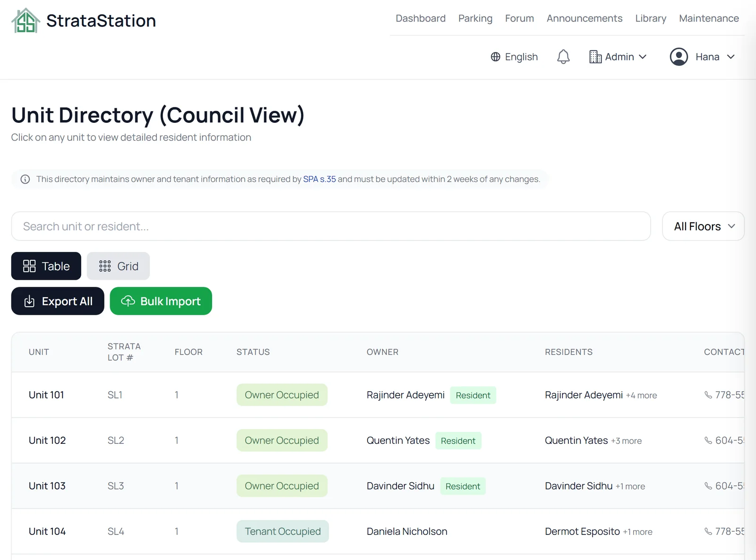Open Announcements nav item
The image size is (756, 560).
(x=584, y=18)
